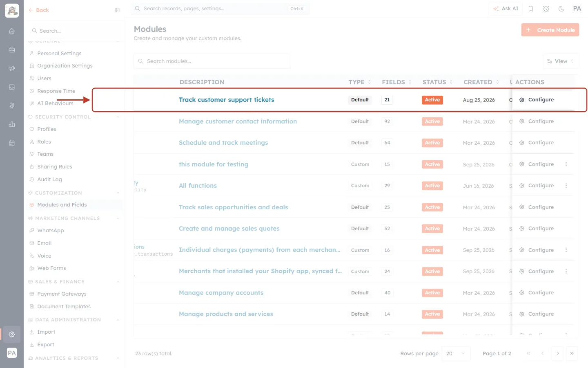Open the PA profile avatar top right

[577, 9]
